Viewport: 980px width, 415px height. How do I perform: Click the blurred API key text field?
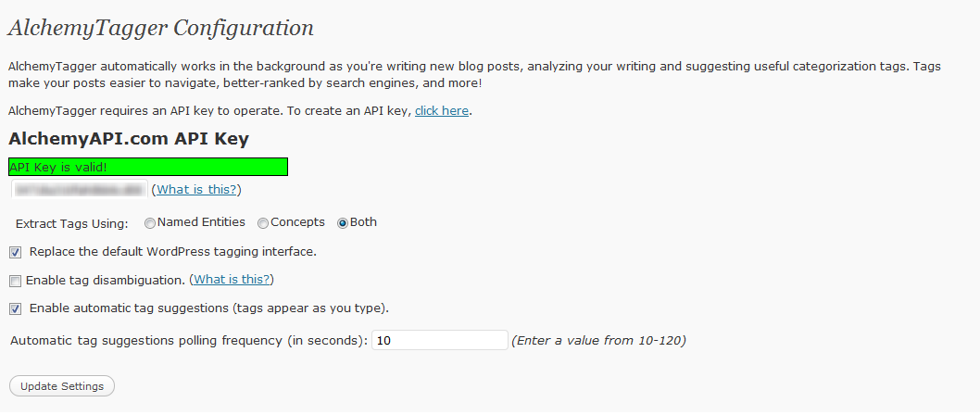click(80, 190)
